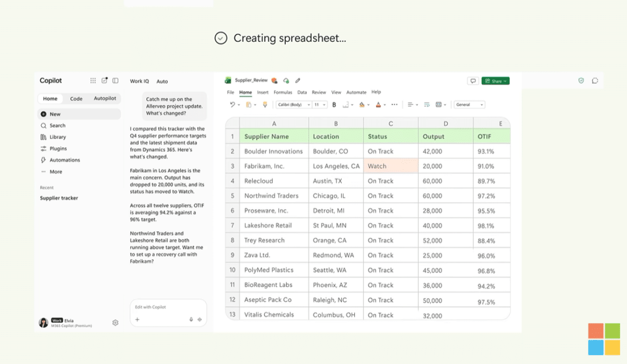Image resolution: width=627 pixels, height=364 pixels.
Task: Open the tasks checkbox icon in Copilot header
Action: [x=104, y=80]
